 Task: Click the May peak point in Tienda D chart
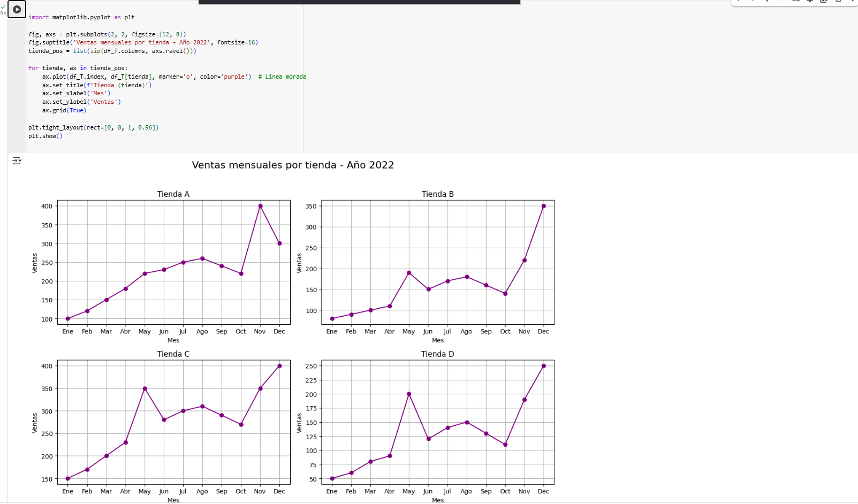(409, 394)
